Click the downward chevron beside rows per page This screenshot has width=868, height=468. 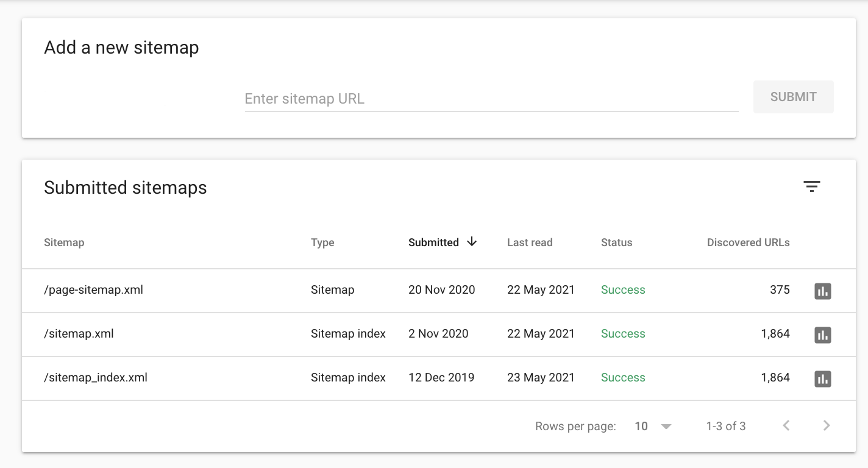[x=666, y=427]
